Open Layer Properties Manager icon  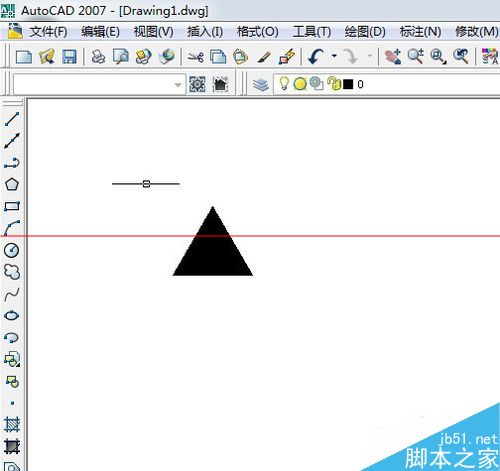260,84
